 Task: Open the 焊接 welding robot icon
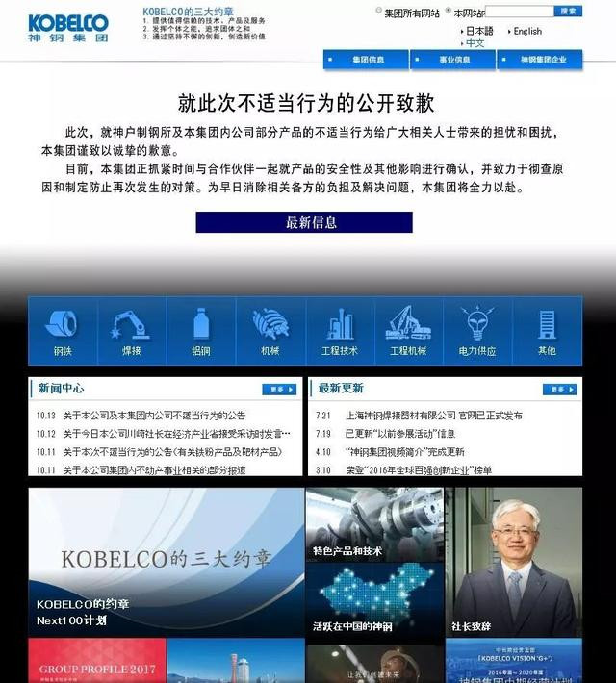[x=131, y=330]
